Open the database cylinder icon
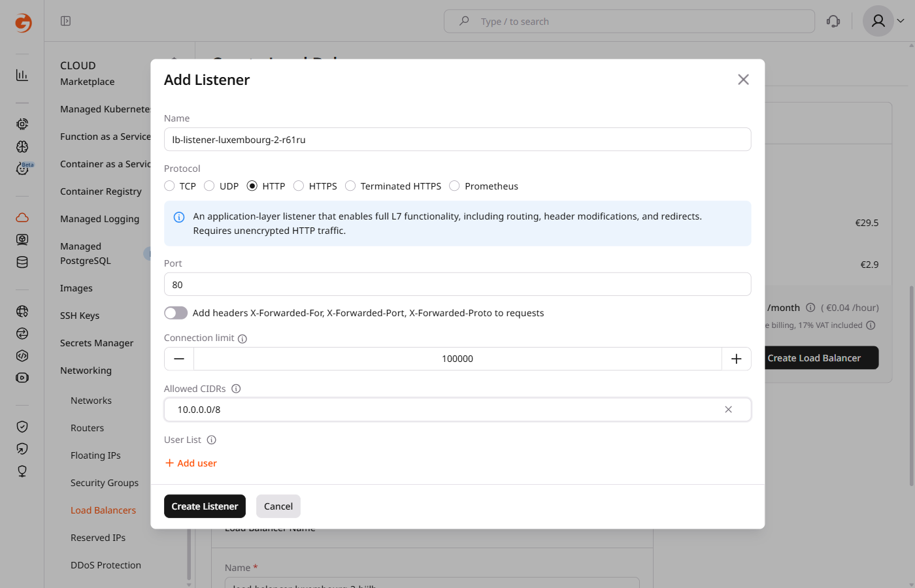 22,262
